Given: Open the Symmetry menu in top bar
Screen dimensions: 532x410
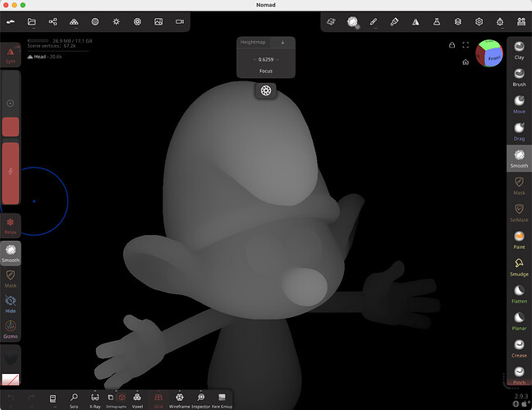Looking at the screenshot, I should point(415,21).
